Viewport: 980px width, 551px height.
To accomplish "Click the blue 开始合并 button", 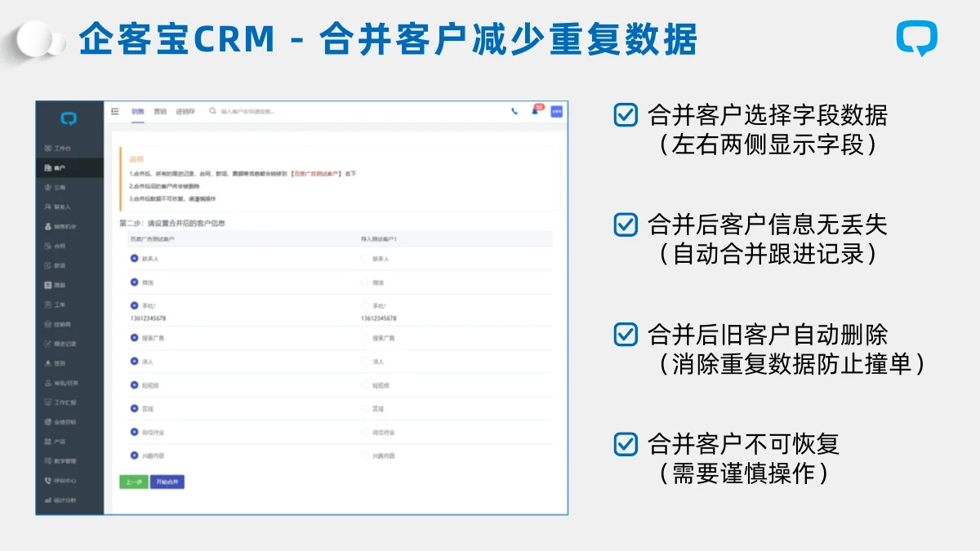I will (x=168, y=482).
